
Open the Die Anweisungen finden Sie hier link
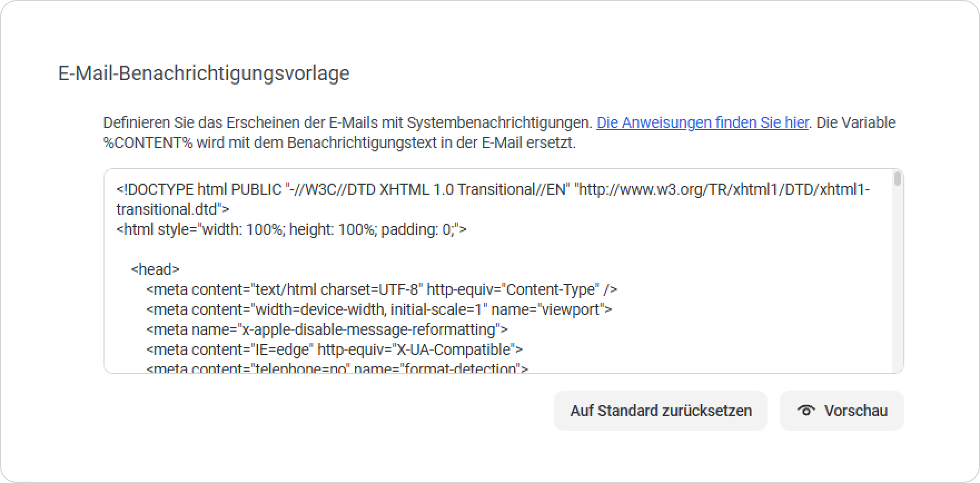pyautogui.click(x=702, y=122)
